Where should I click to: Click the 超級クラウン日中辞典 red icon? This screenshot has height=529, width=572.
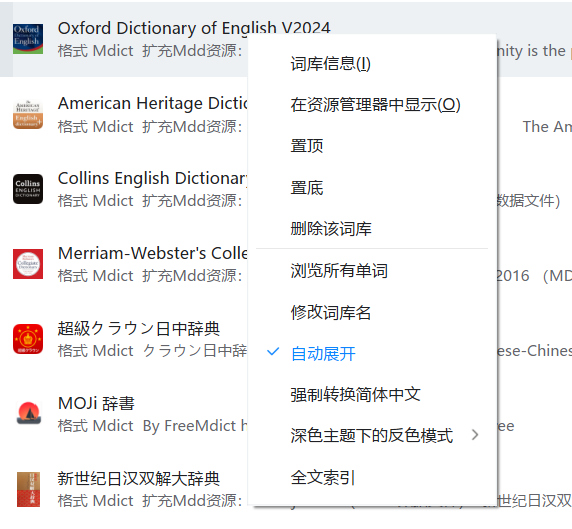28,339
